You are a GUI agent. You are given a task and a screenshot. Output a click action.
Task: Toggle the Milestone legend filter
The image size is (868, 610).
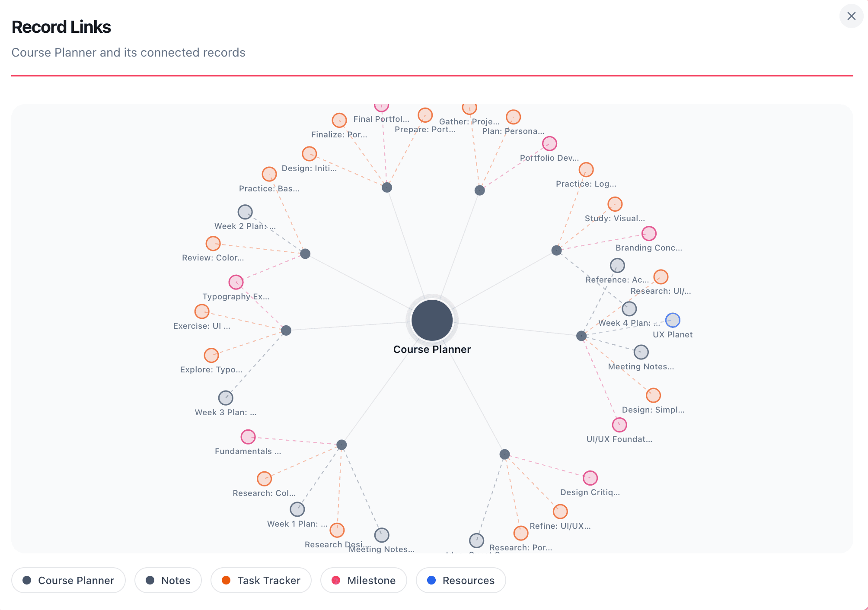(x=363, y=581)
